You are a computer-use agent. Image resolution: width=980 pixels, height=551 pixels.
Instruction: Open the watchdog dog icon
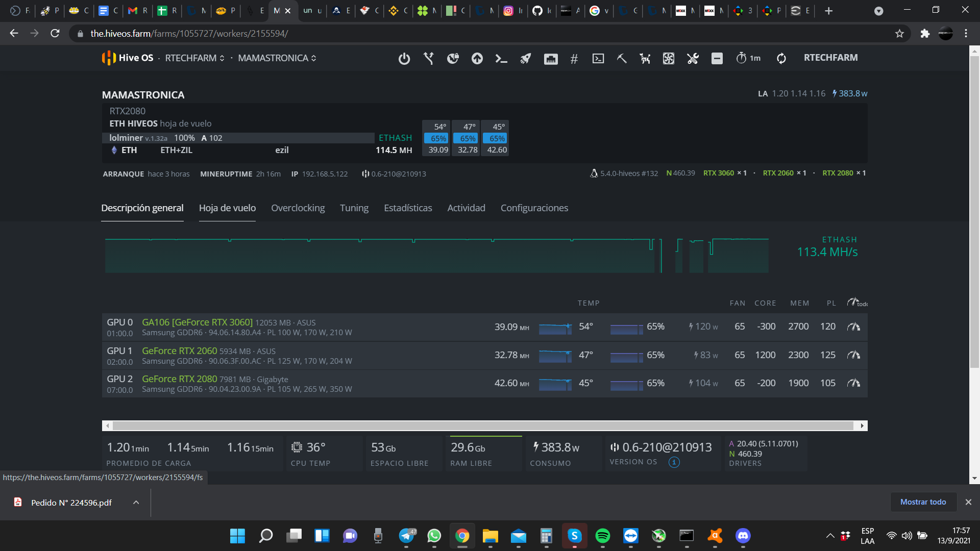(645, 59)
